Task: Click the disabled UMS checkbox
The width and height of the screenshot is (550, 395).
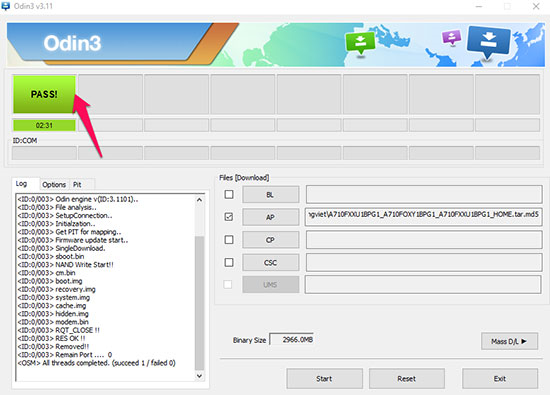Action: click(228, 284)
